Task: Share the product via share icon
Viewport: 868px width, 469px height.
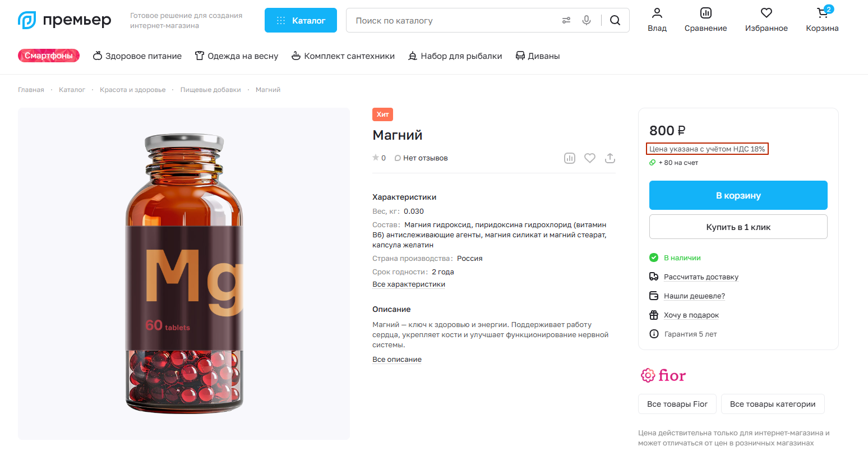Action: tap(610, 158)
